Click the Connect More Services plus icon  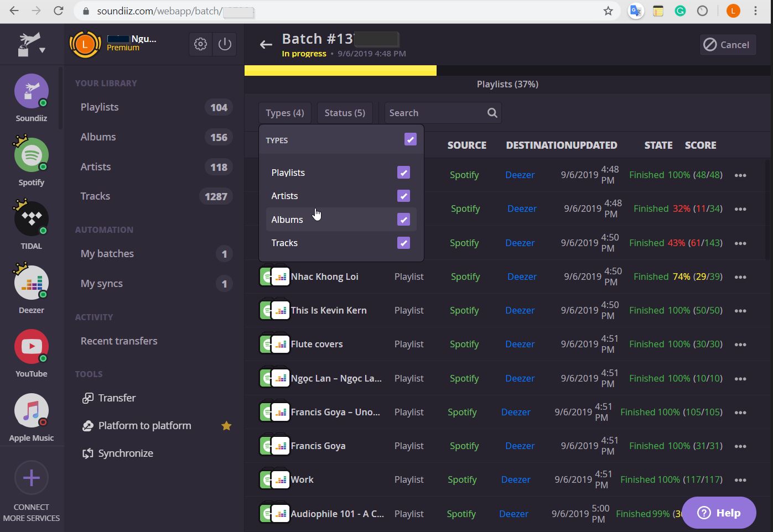[x=32, y=478]
